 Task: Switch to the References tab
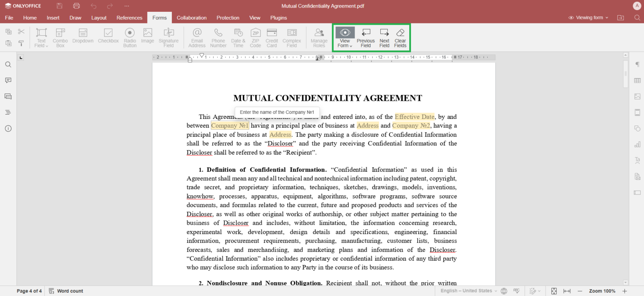130,18
